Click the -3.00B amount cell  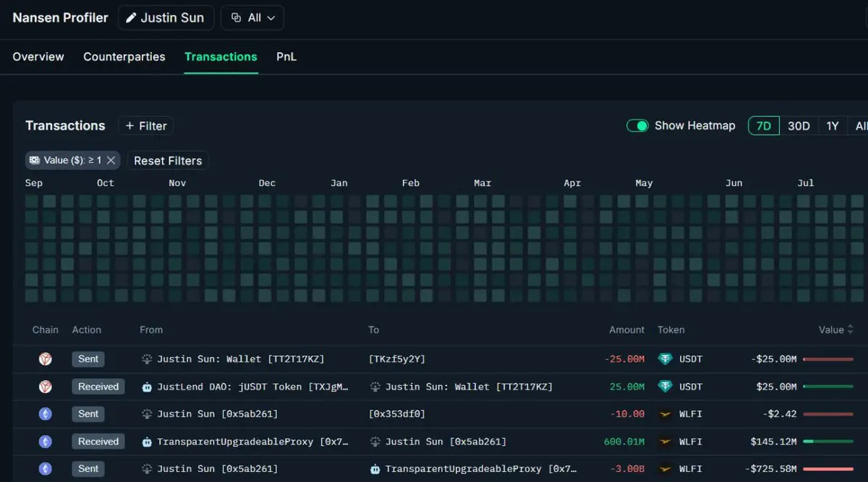coord(627,469)
